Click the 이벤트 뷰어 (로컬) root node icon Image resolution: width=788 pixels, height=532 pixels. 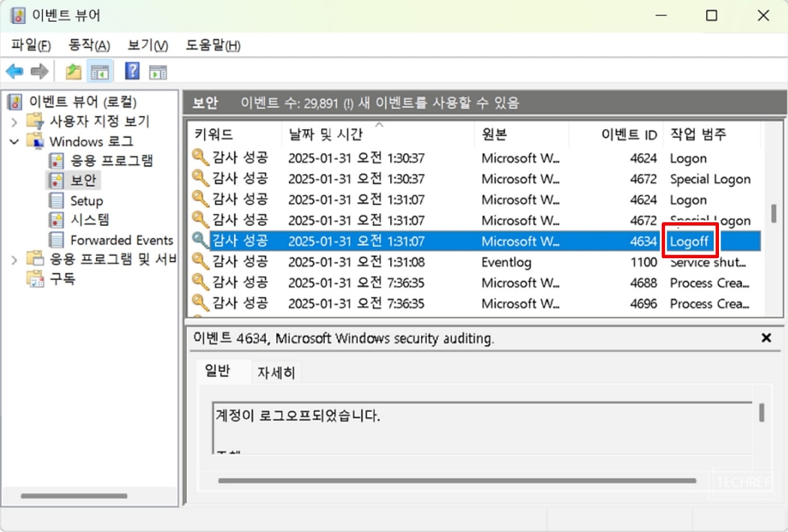click(x=14, y=102)
